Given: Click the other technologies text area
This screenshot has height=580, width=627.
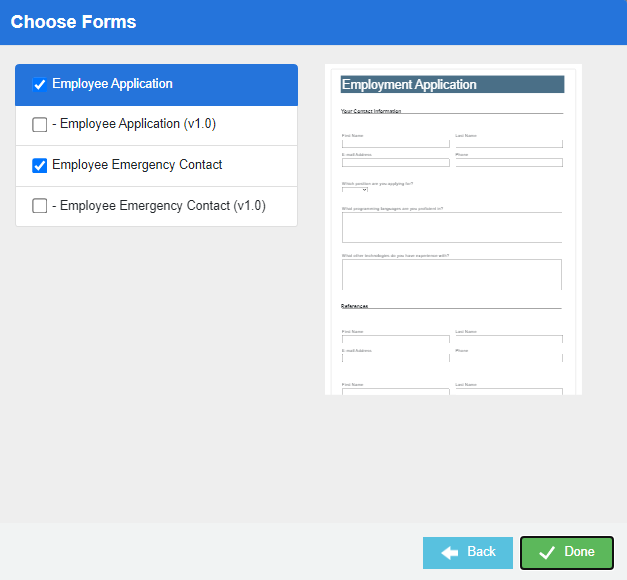Looking at the screenshot, I should [x=452, y=274].
